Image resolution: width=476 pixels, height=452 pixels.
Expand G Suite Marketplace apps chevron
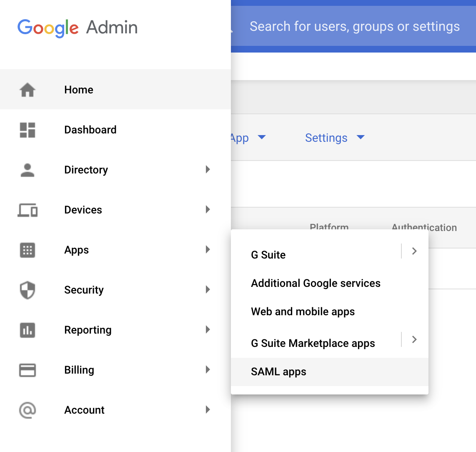point(414,339)
